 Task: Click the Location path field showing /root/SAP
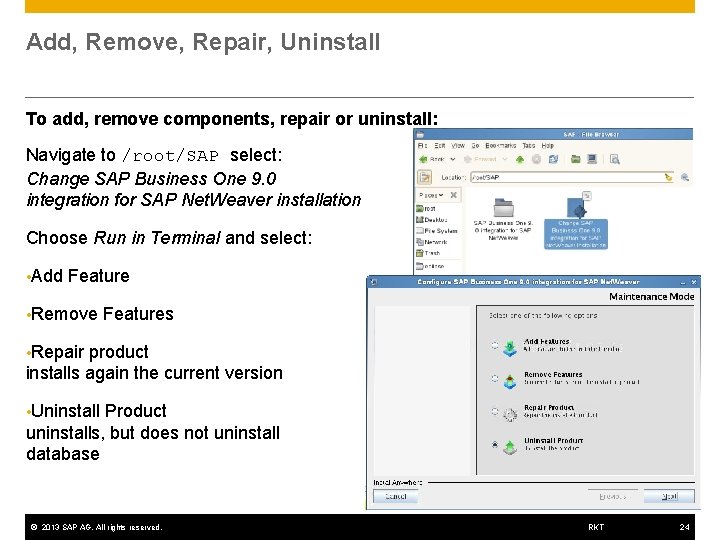pyautogui.click(x=567, y=177)
